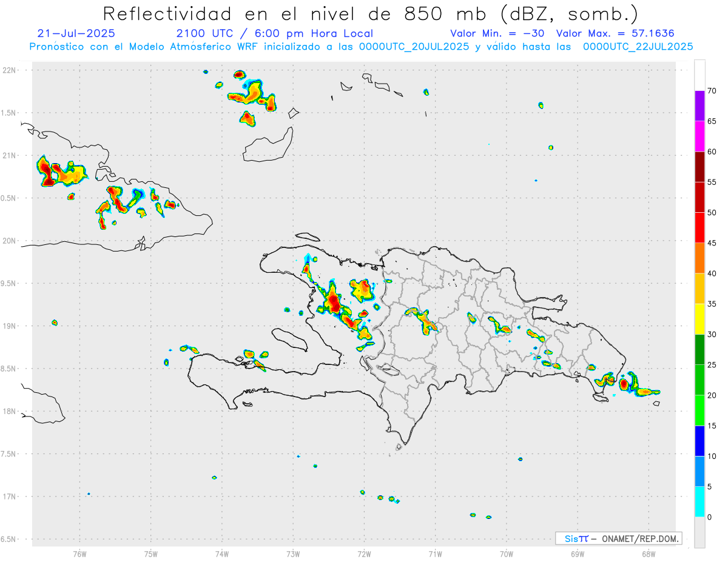Select the '68W' longitude label

click(649, 554)
